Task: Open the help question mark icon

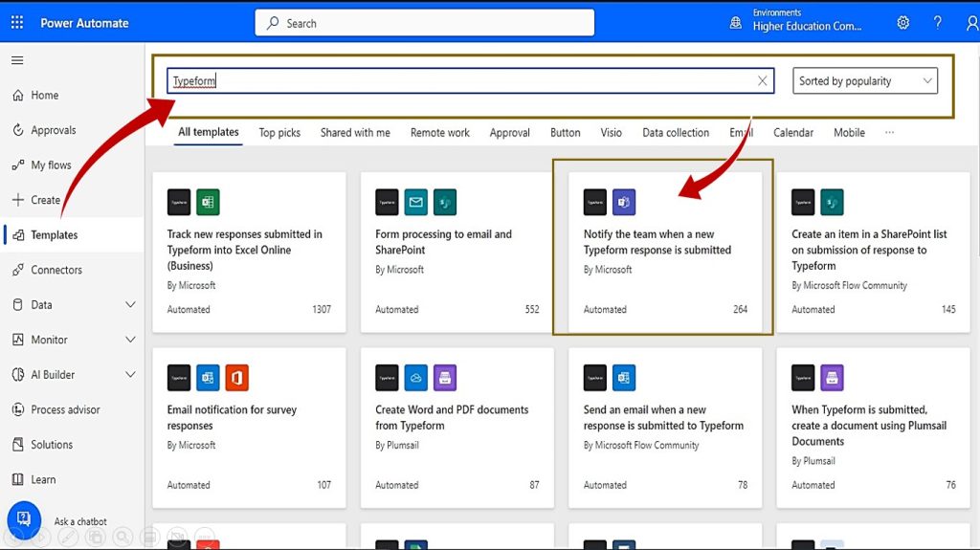Action: coord(938,23)
